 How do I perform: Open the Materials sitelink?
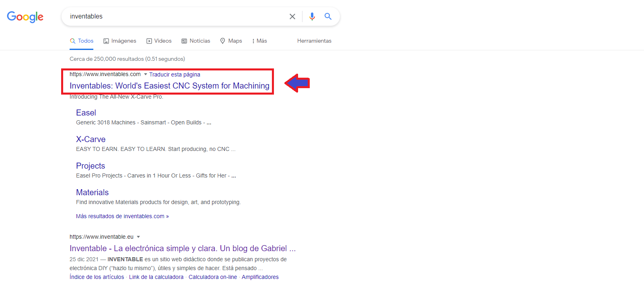point(93,192)
